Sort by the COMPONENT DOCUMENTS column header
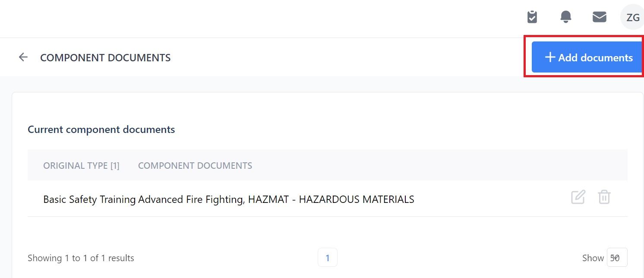Image resolution: width=644 pixels, height=278 pixels. (x=195, y=166)
